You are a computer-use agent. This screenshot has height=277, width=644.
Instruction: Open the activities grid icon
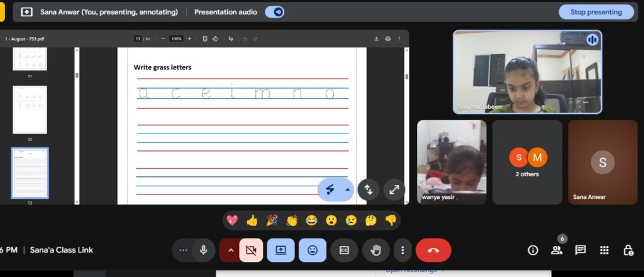[x=604, y=250]
